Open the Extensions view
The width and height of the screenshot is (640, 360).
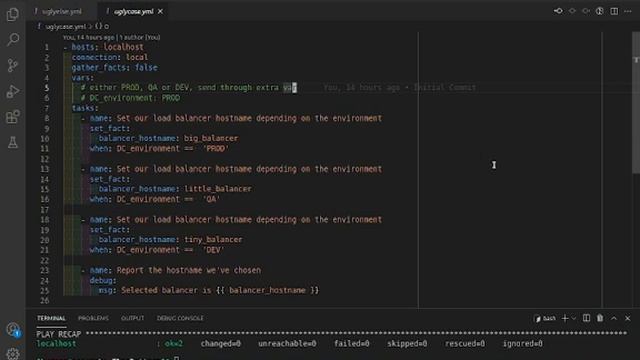tap(13, 117)
